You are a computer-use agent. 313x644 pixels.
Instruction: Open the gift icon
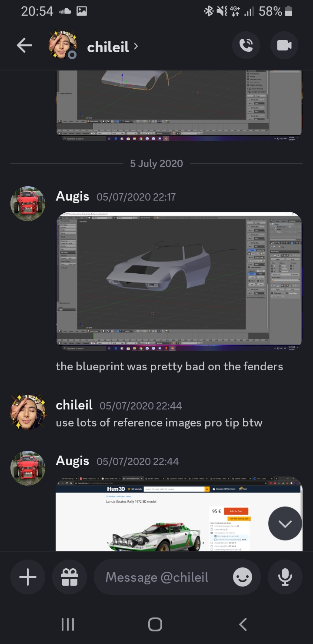coord(69,577)
